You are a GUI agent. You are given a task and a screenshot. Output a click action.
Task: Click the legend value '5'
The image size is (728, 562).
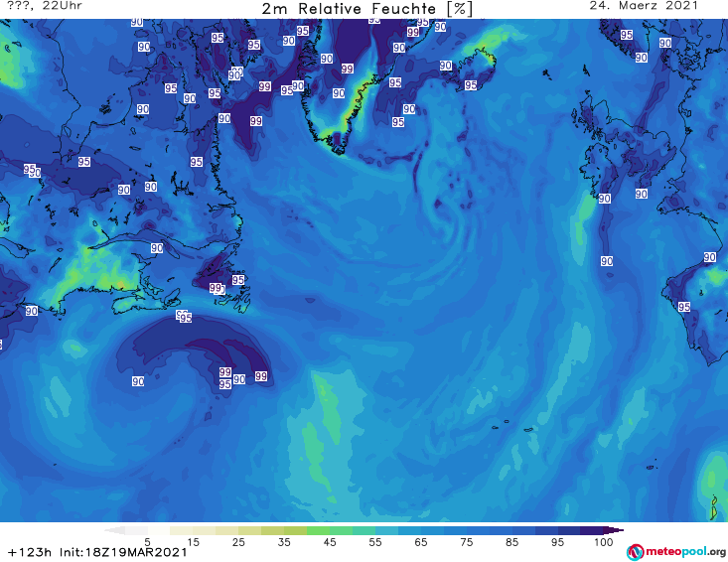(x=147, y=542)
